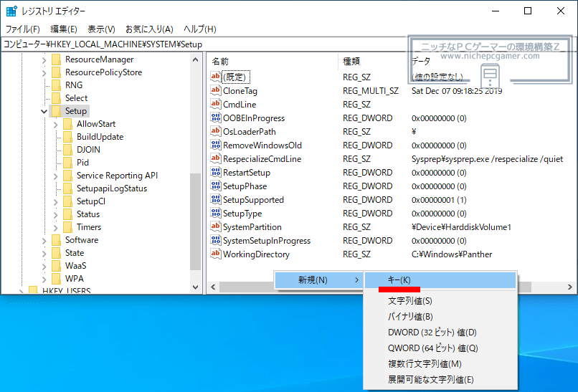Select the RespecializeCmdLine value name
Screen dimensions: 578x392
coord(262,159)
